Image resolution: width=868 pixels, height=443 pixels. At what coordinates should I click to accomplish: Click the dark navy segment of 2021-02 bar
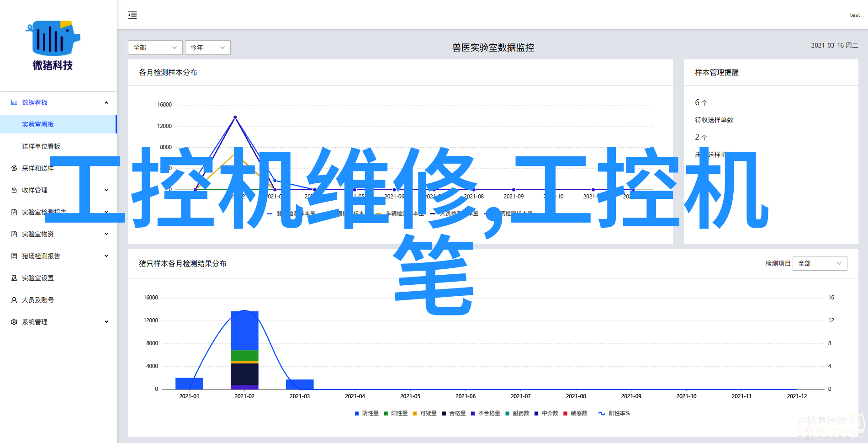click(x=244, y=374)
